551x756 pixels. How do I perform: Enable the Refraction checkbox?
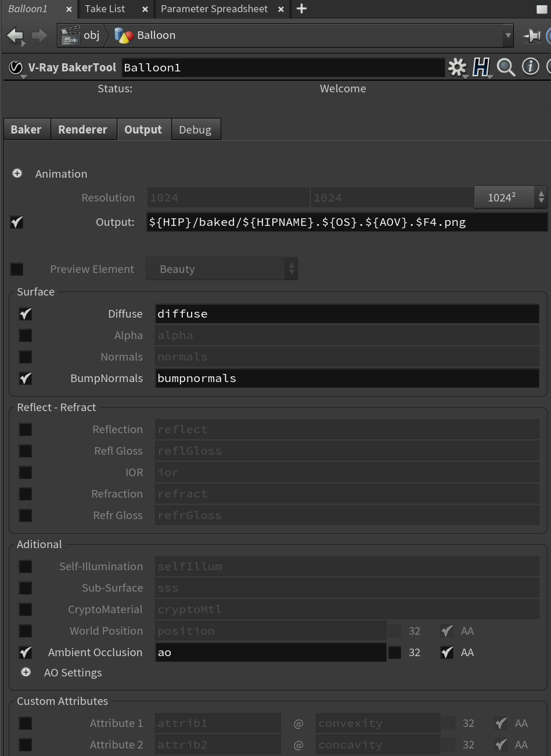(26, 494)
